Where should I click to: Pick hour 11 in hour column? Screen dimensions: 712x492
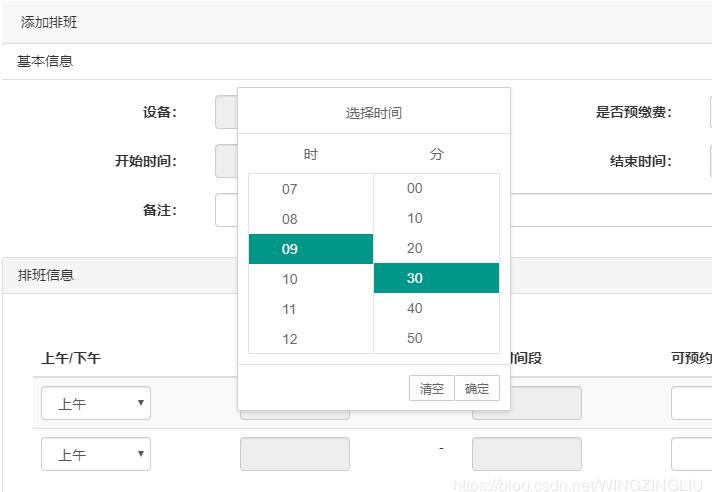(310, 309)
